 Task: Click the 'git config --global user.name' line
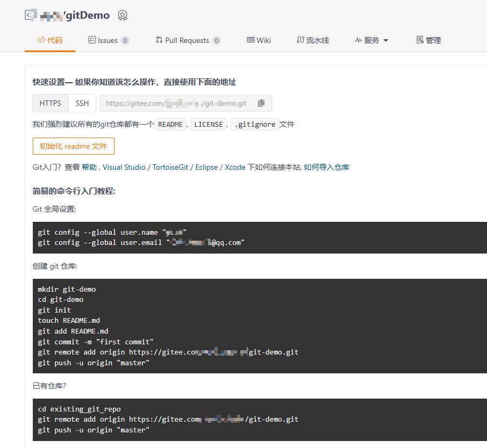[x=112, y=232]
